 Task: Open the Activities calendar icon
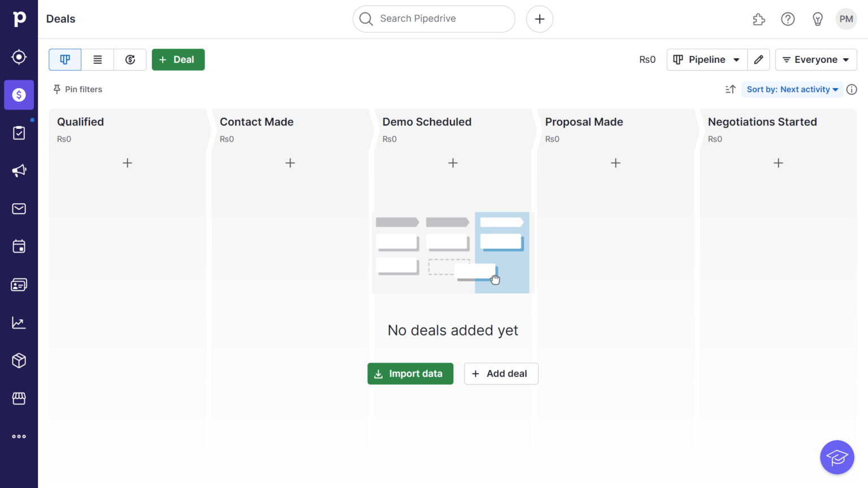tap(19, 247)
